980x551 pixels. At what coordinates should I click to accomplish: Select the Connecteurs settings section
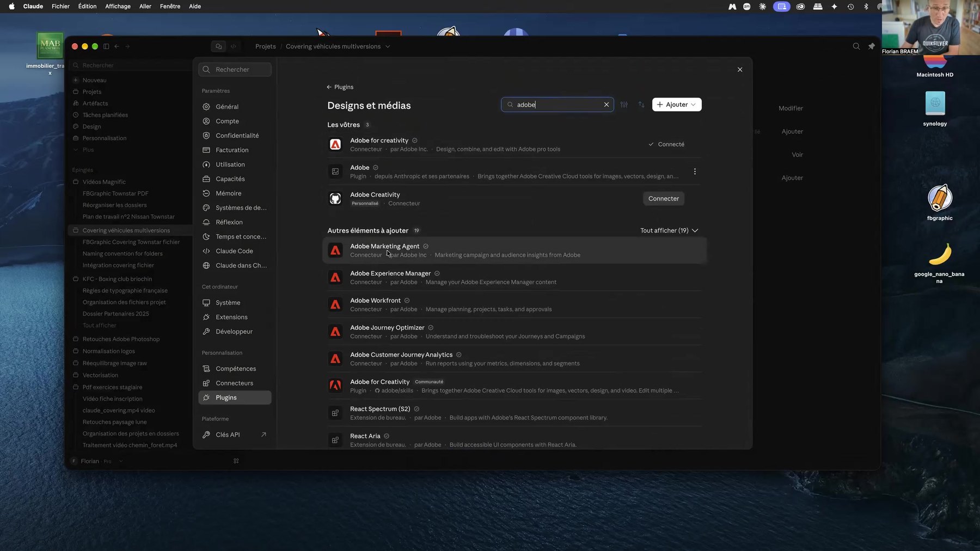235,383
